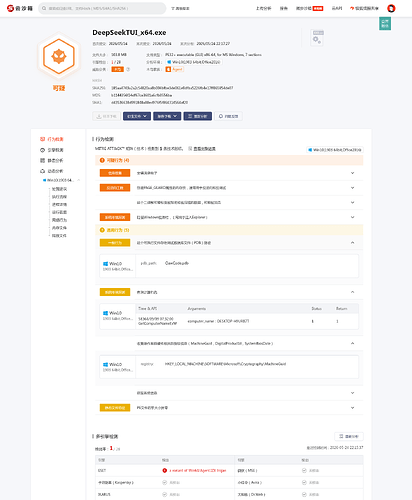The width and height of the screenshot is (412, 500).
Task: Click the nav link with the red arrow icon
Action: 364,8
